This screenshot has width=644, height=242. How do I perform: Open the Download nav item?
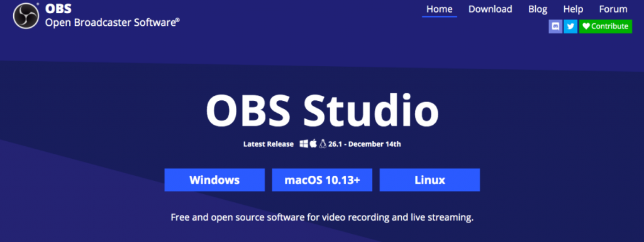tap(491, 9)
